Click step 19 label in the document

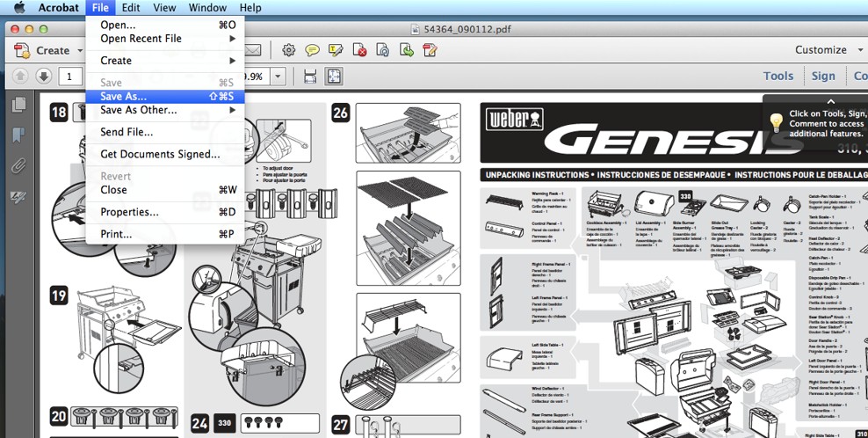click(59, 295)
